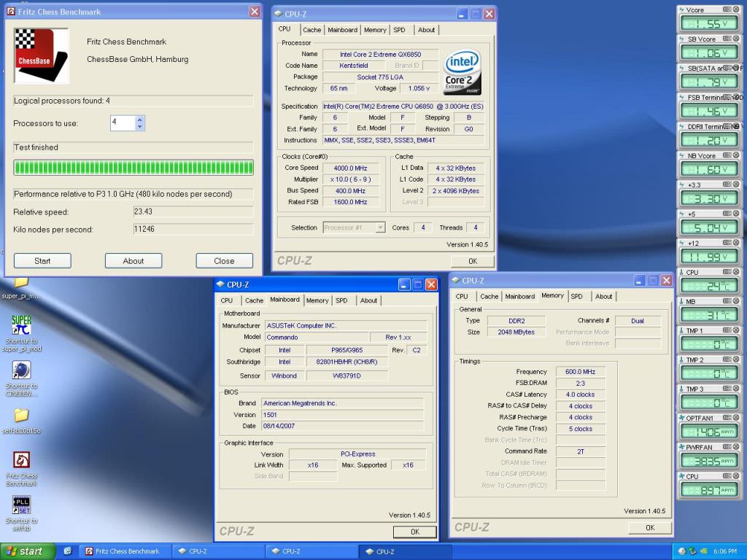
Task: Launch Internet Explorer from quick launch
Action: (x=68, y=551)
